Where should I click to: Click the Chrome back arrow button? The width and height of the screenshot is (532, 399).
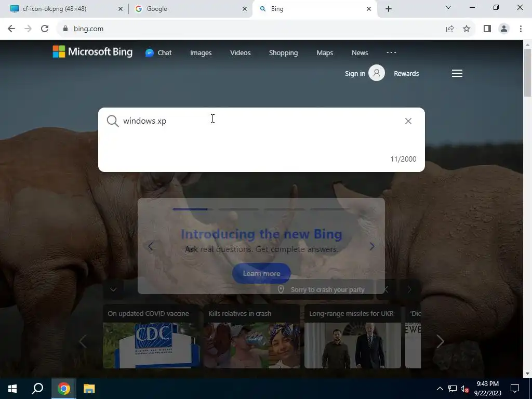click(11, 29)
